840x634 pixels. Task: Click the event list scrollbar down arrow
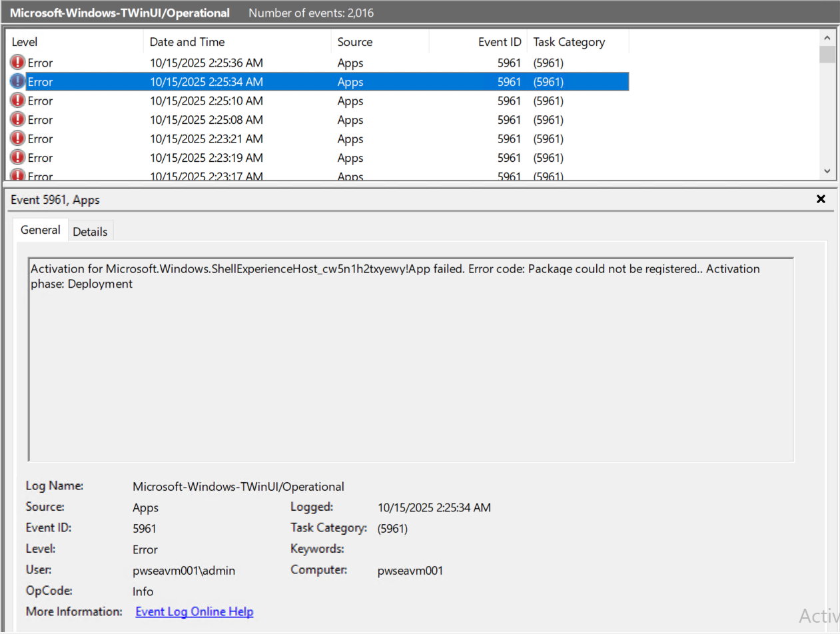[x=827, y=171]
